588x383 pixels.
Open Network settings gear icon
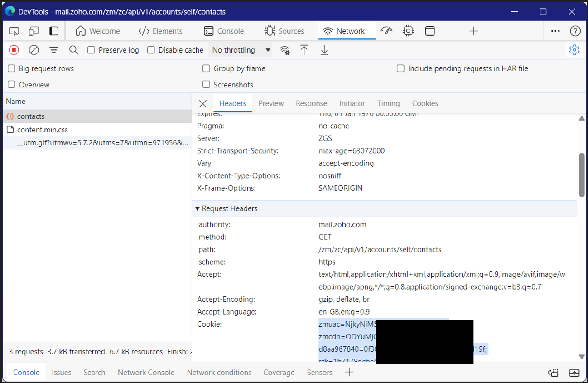[574, 50]
